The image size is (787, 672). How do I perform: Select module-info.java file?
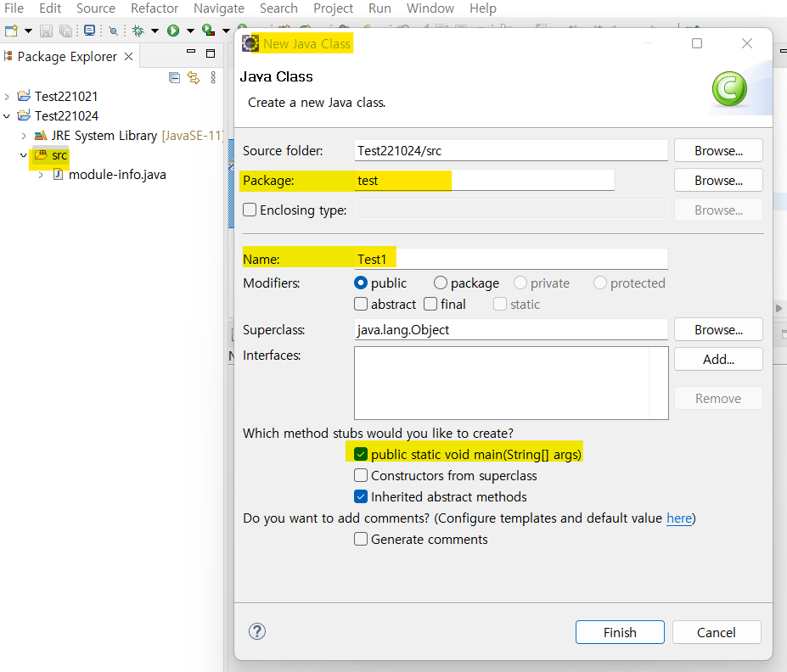tap(117, 175)
